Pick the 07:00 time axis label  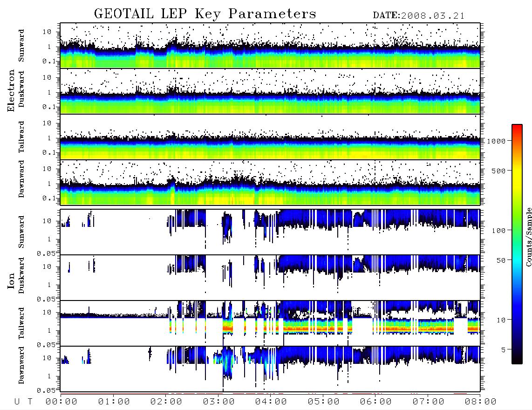428,402
